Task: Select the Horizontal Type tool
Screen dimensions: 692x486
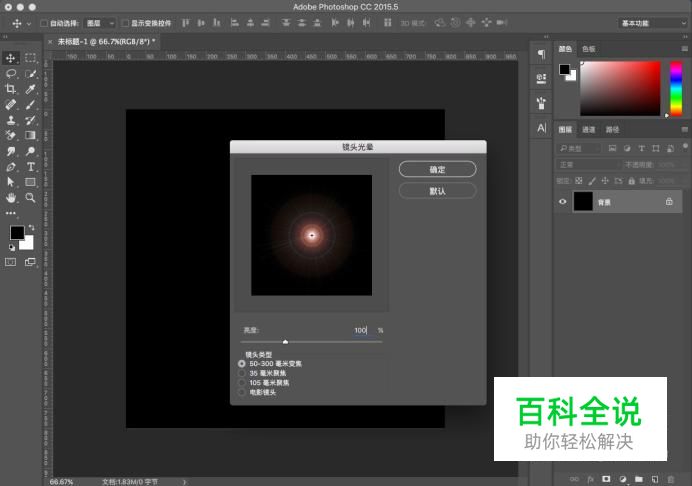Action: [x=31, y=166]
